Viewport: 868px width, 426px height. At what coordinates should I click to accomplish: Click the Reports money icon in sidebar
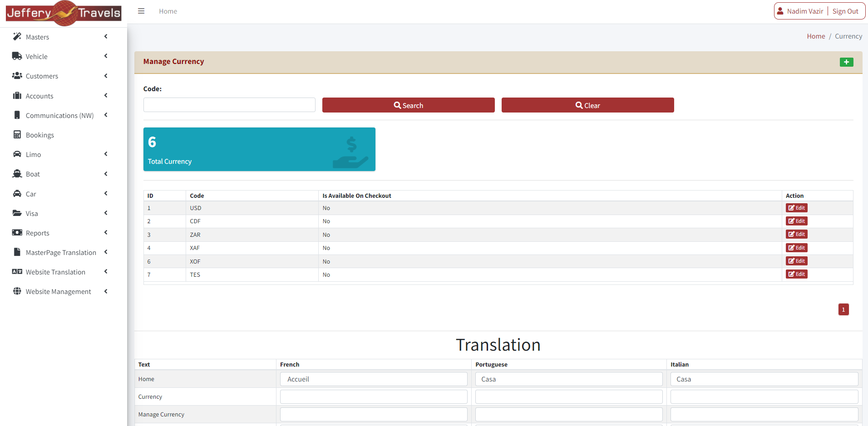point(17,233)
